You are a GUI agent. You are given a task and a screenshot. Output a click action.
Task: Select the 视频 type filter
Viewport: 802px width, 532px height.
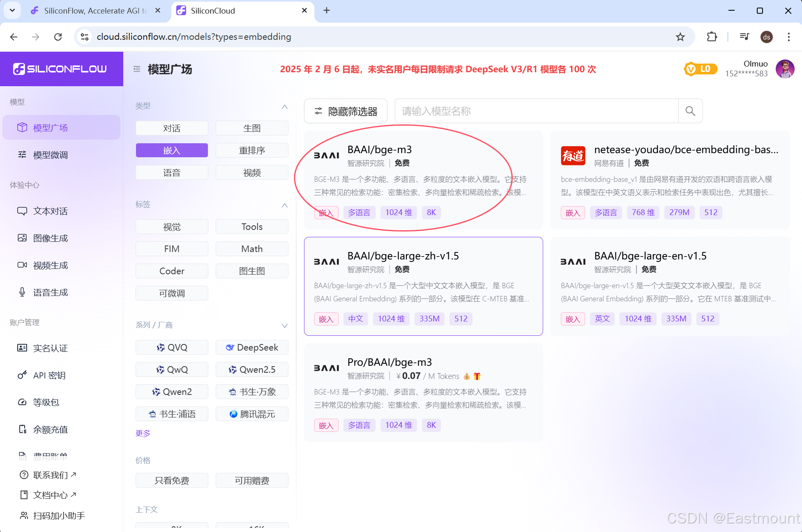pos(252,172)
